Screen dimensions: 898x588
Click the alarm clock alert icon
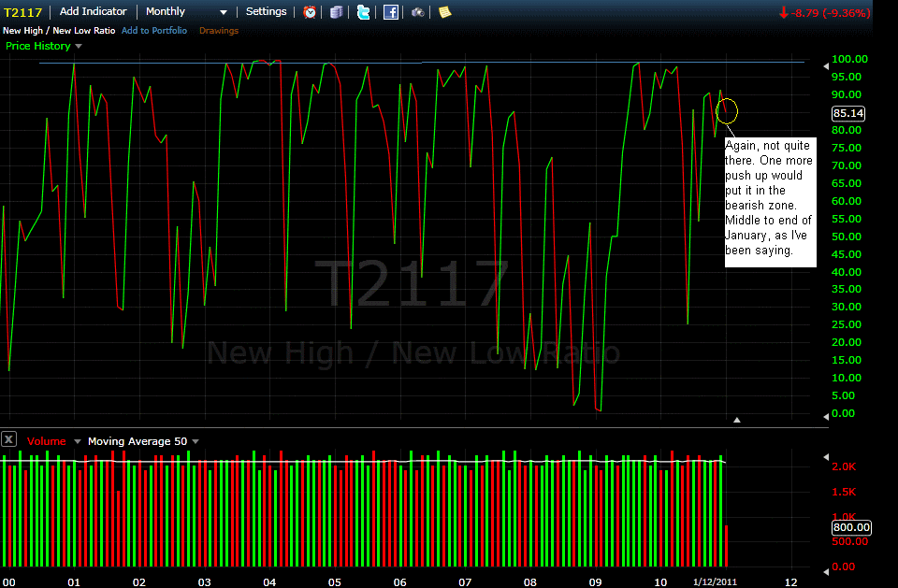pos(310,12)
